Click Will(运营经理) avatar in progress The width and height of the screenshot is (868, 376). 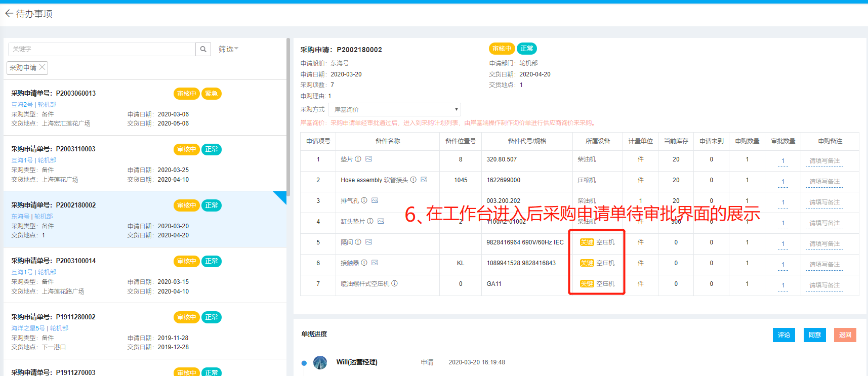[x=320, y=362]
